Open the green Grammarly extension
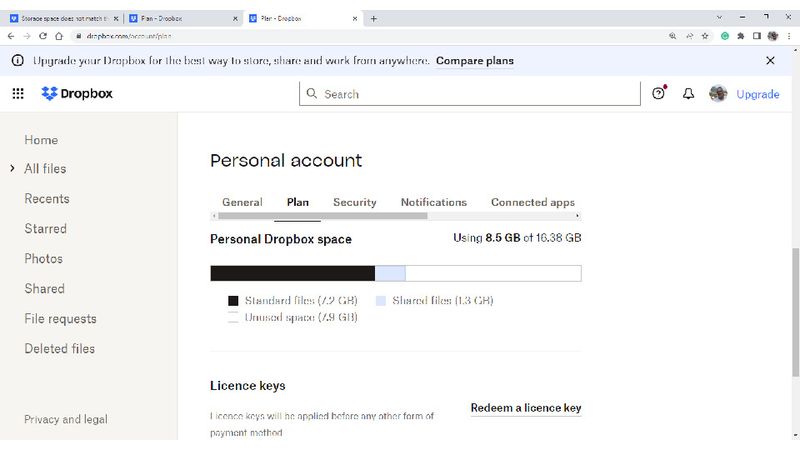The width and height of the screenshot is (800, 450). pyautogui.click(x=724, y=36)
